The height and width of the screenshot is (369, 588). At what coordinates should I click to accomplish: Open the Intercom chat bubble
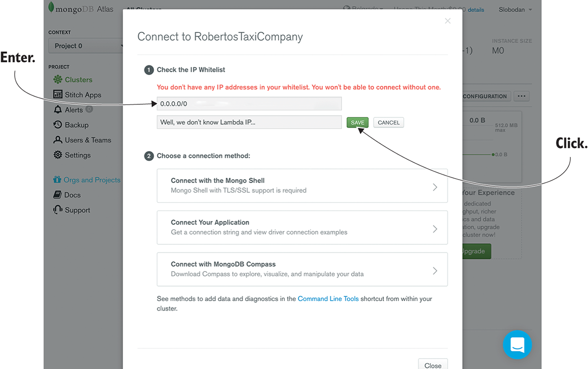pyautogui.click(x=517, y=344)
